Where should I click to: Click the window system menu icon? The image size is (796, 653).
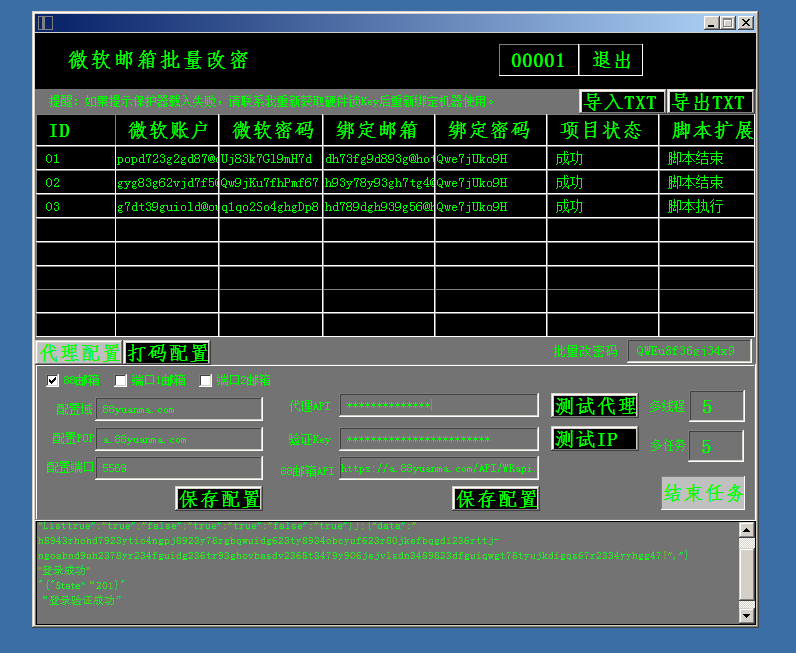pos(45,23)
